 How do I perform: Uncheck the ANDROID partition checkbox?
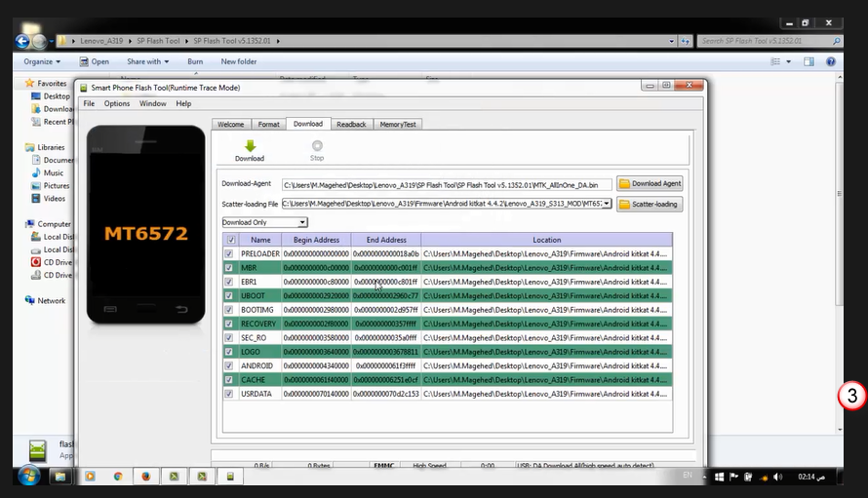point(228,365)
